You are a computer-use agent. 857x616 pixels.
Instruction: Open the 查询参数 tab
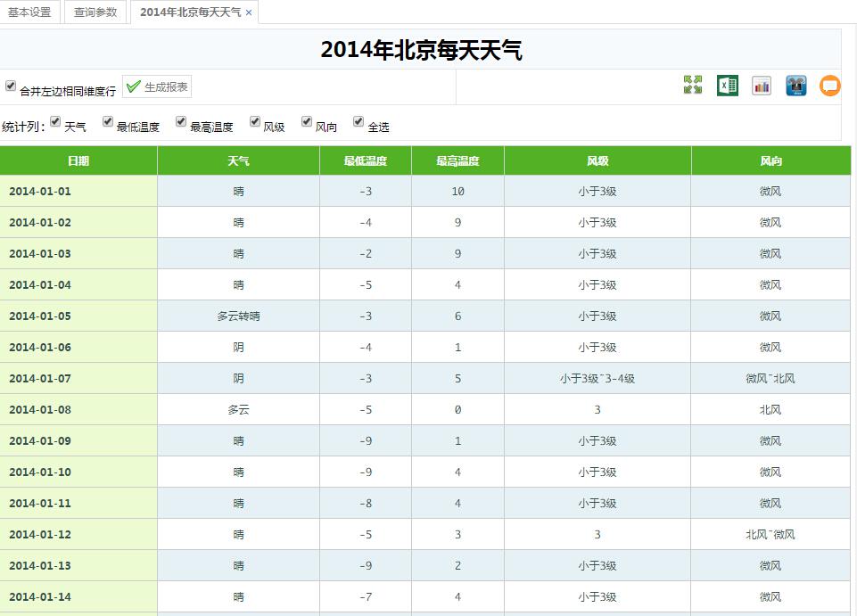click(95, 12)
